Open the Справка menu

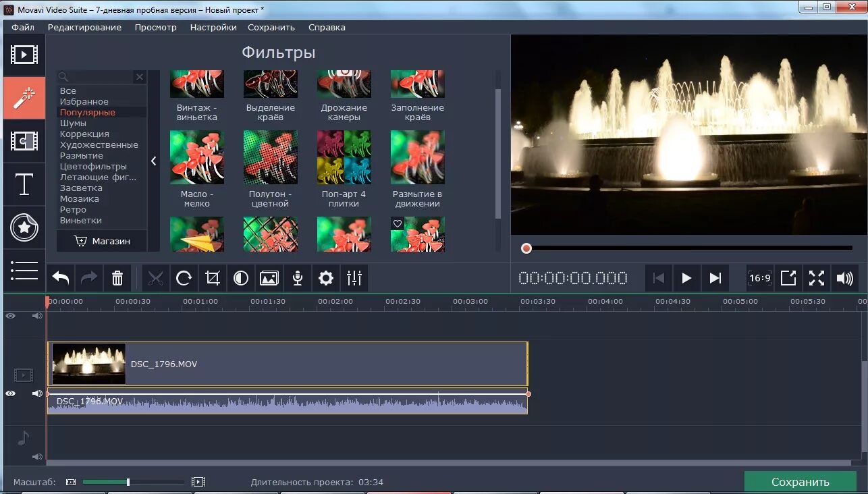coord(327,28)
